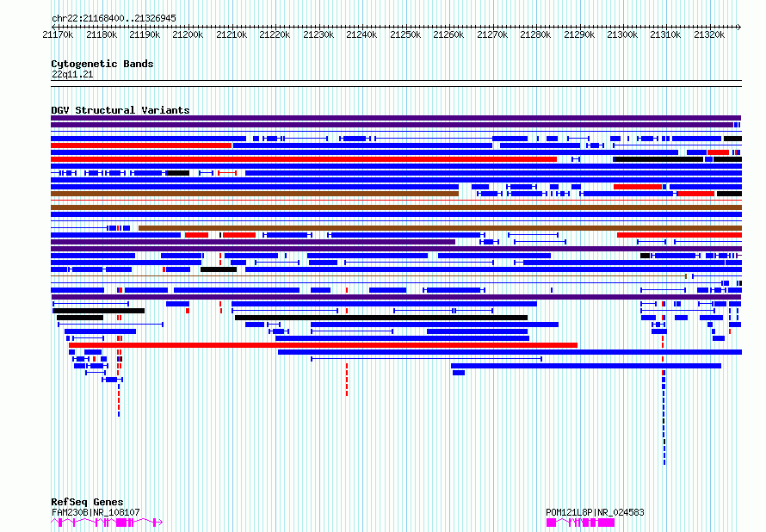
Task: Click the magenta FAM230B gene model glyph
Action: pyautogui.click(x=107, y=523)
